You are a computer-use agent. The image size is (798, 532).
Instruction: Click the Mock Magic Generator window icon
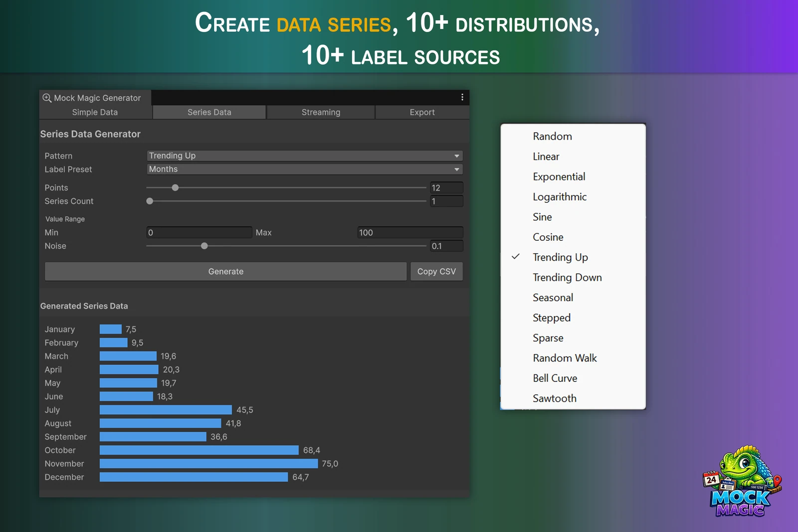[47, 98]
